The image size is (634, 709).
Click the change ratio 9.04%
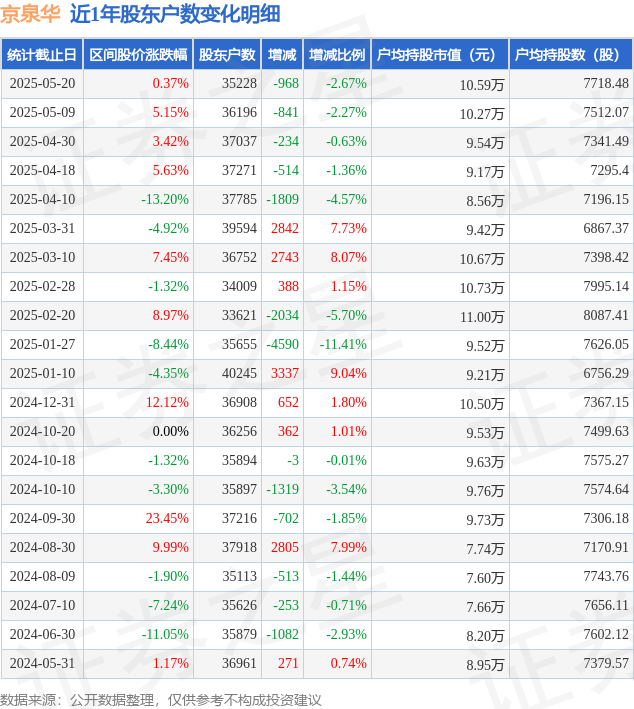[x=349, y=373]
